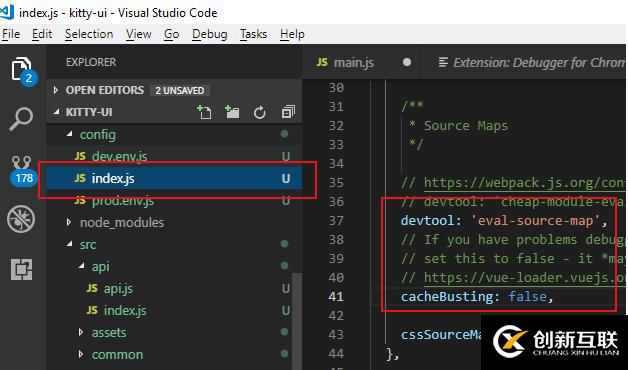Click line number 37 in gutter
The image size is (628, 370).
[336, 221]
